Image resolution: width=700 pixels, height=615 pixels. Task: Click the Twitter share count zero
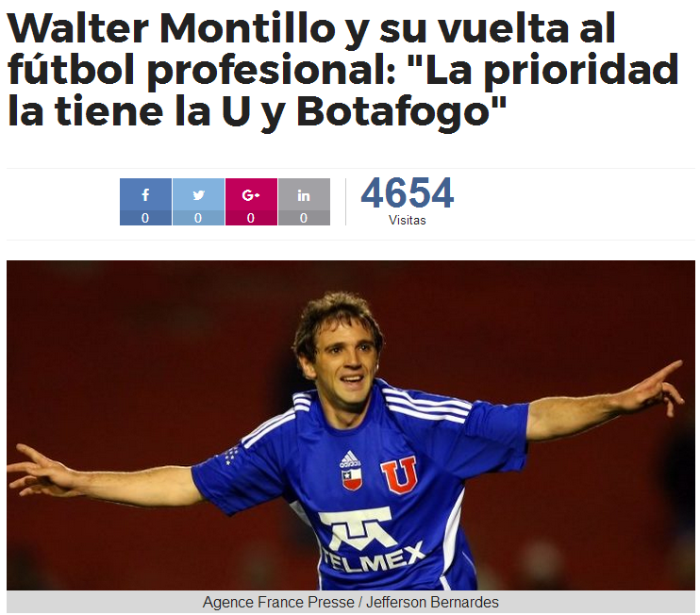(x=198, y=218)
